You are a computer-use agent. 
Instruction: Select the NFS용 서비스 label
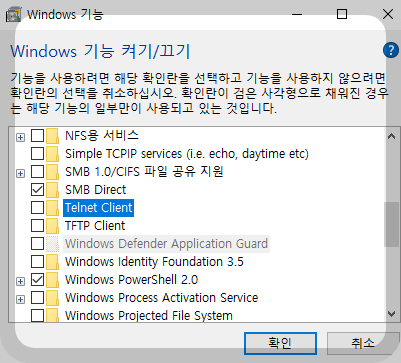pos(102,135)
